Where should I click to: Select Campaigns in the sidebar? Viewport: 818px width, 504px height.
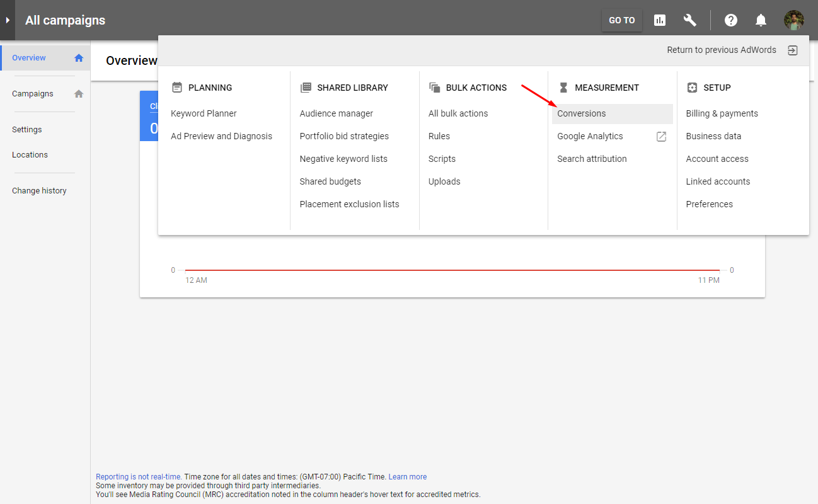(x=33, y=94)
